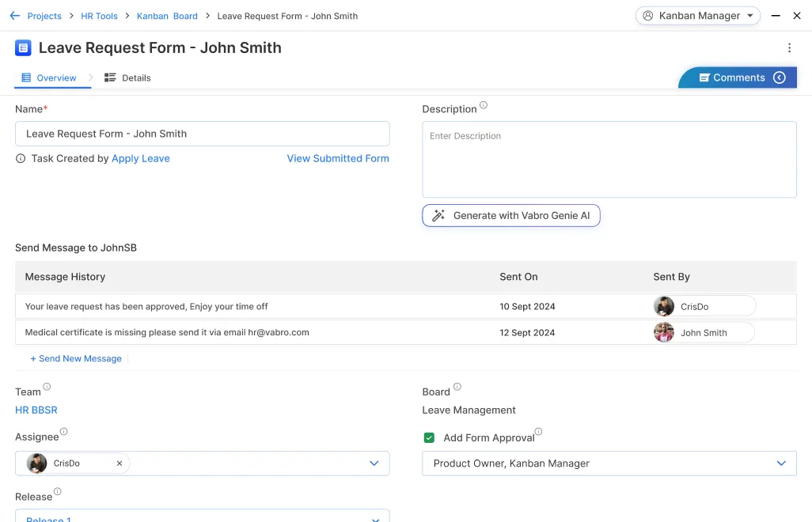Click the Assignee info icon

point(64,433)
